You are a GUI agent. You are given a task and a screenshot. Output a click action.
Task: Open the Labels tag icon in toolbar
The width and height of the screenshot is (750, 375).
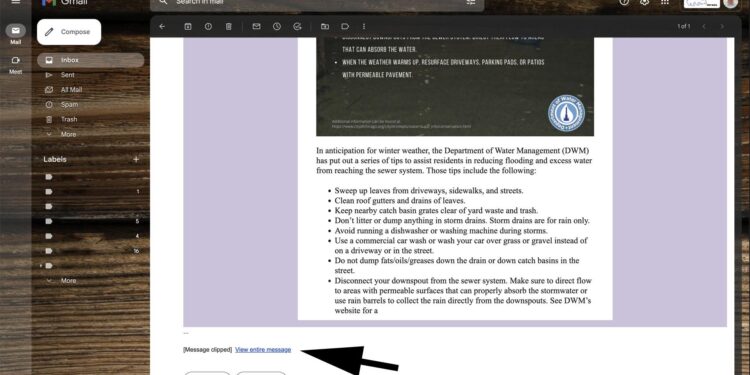[x=345, y=27]
